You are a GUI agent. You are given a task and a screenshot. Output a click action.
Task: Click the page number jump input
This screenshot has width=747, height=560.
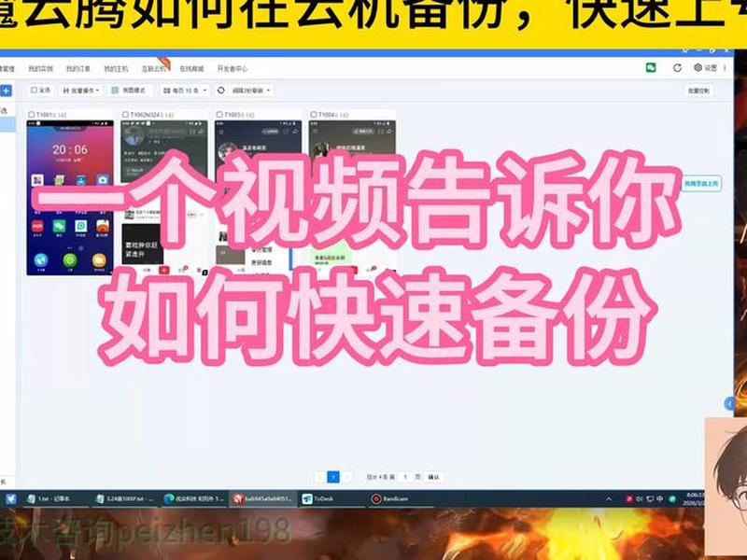coord(405,477)
